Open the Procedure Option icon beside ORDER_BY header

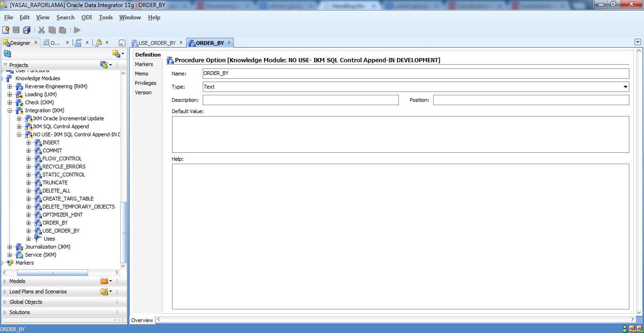click(170, 60)
